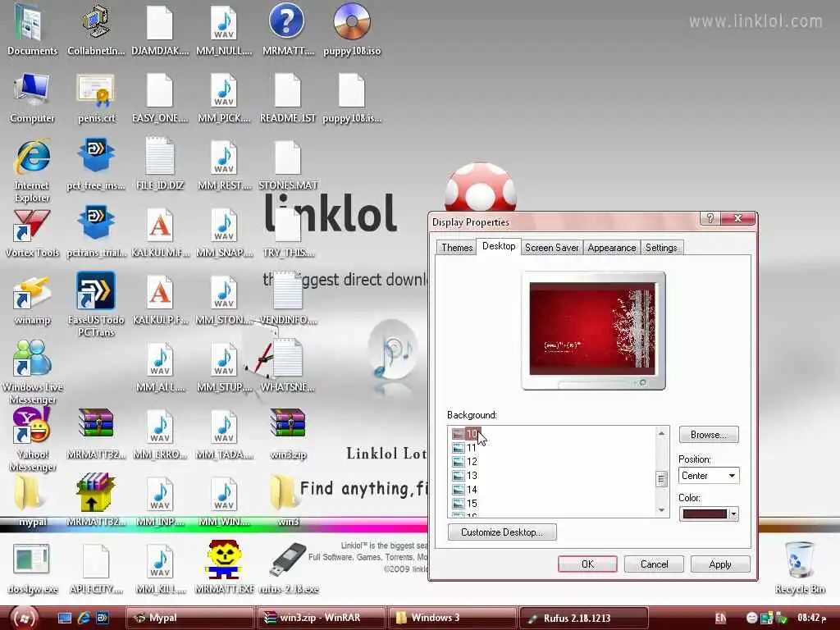Click the Customize Desktop... button

(502, 532)
